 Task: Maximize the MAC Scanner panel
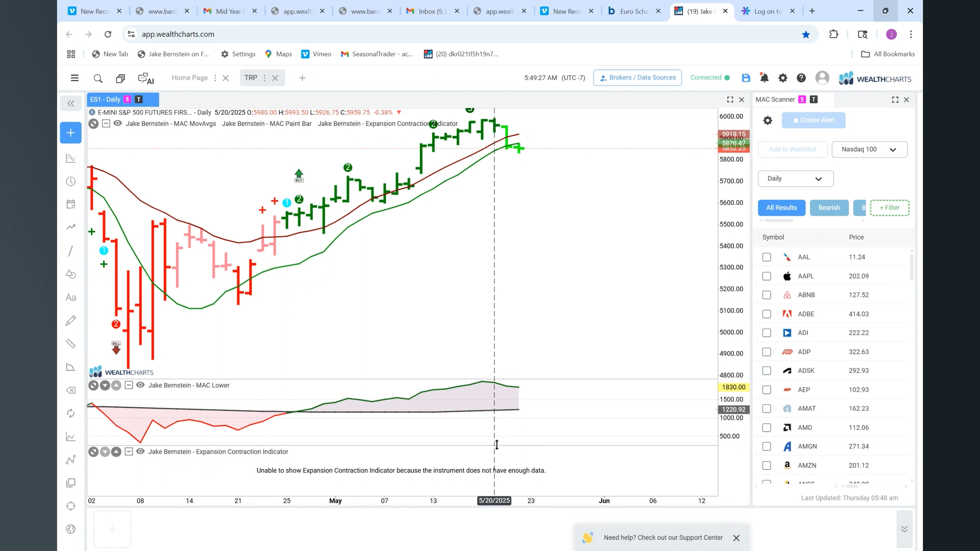point(895,99)
